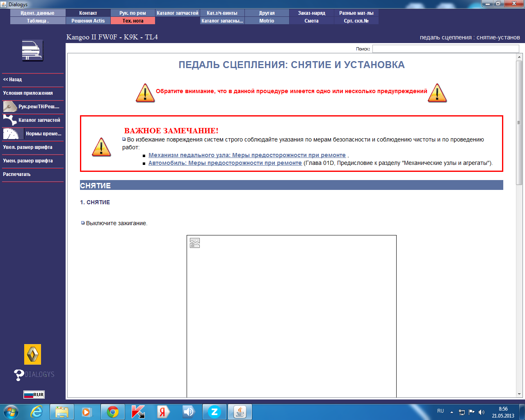Select the highlighted Тех. нота tab
The width and height of the screenshot is (525, 420).
pyautogui.click(x=133, y=21)
